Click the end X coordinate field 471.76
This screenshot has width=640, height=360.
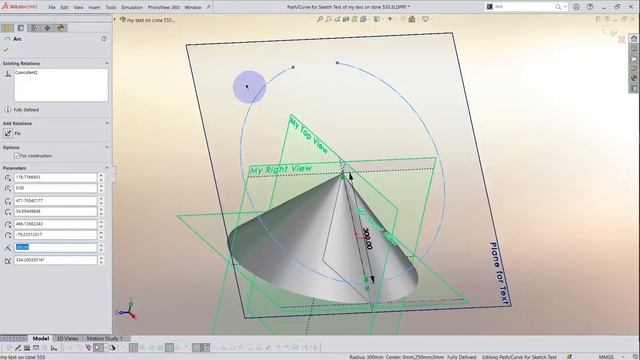point(56,201)
